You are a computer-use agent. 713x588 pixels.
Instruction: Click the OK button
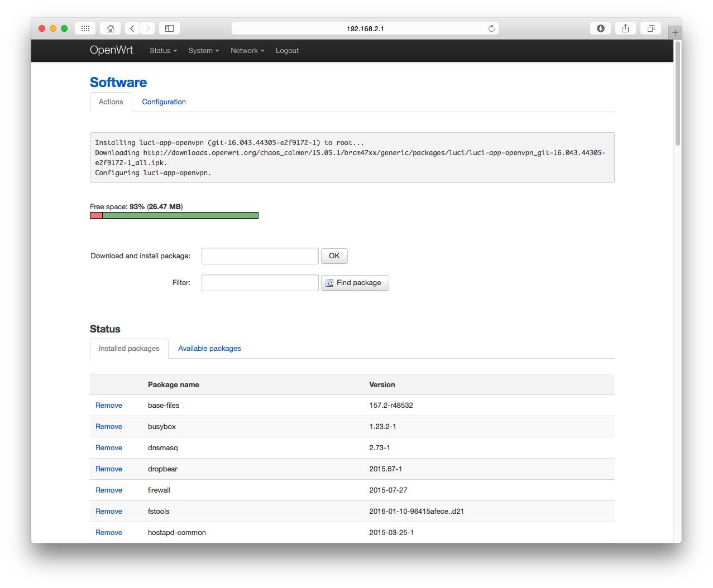pyautogui.click(x=334, y=256)
